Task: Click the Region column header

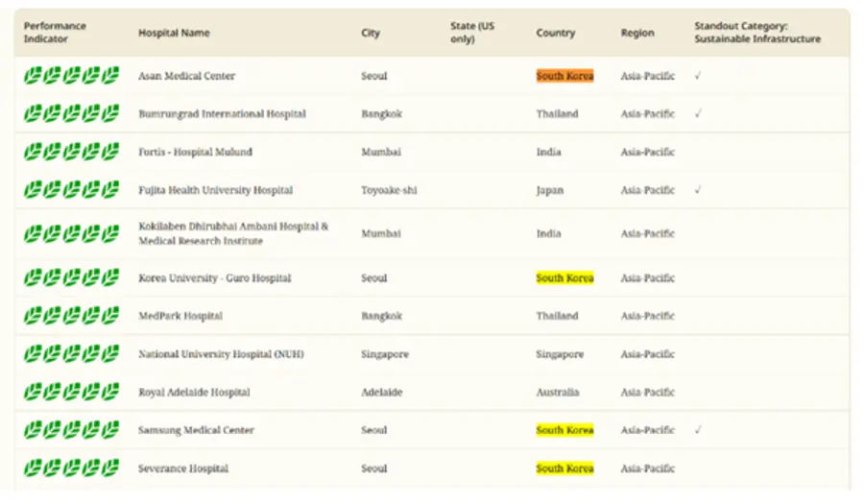Action: pos(637,33)
